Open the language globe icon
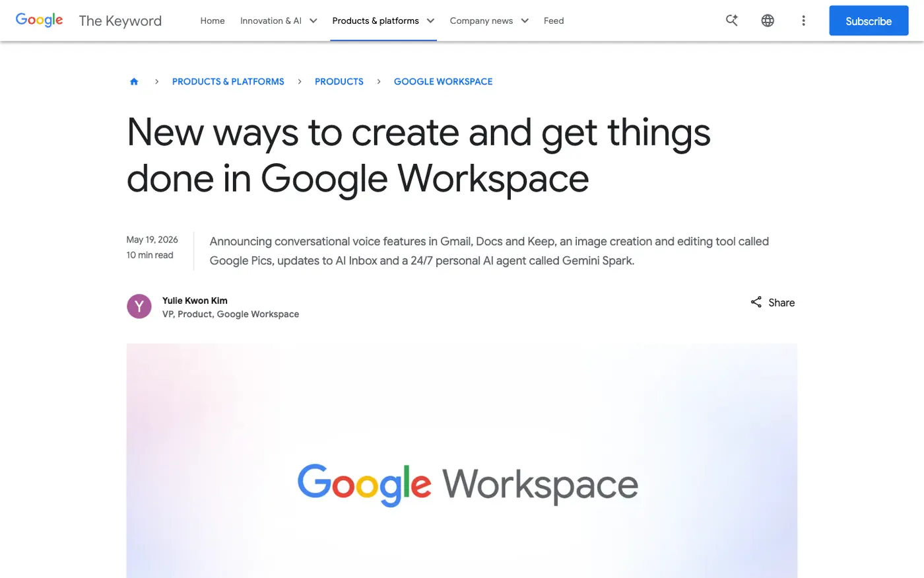Viewport: 924px width, 578px height. coord(768,20)
